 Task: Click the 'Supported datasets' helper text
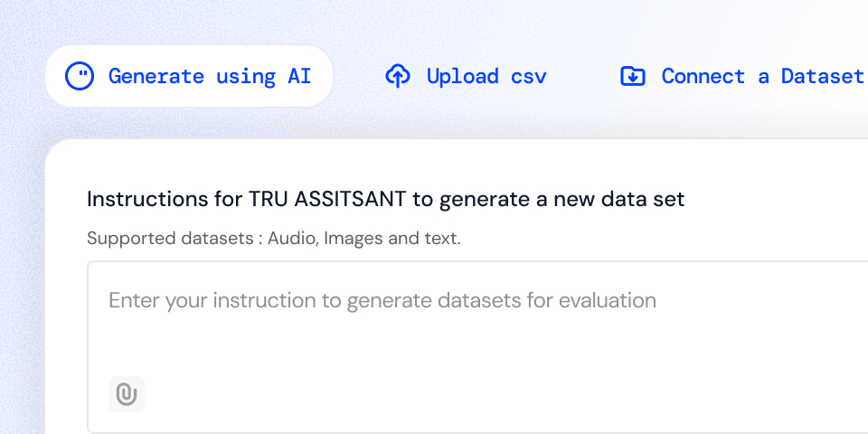(273, 240)
